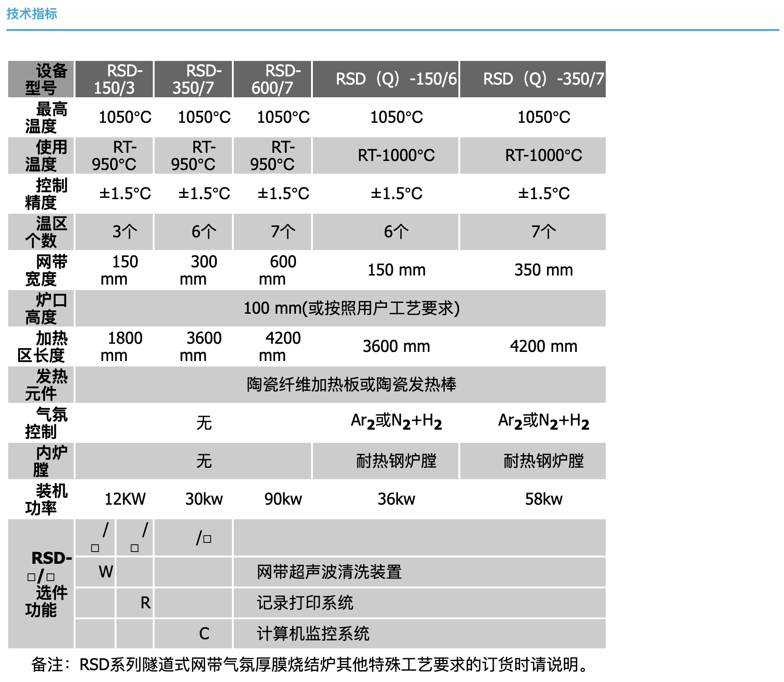This screenshot has height=682, width=784.
Task: Select the RSD-350/7 column header
Action: [x=193, y=79]
